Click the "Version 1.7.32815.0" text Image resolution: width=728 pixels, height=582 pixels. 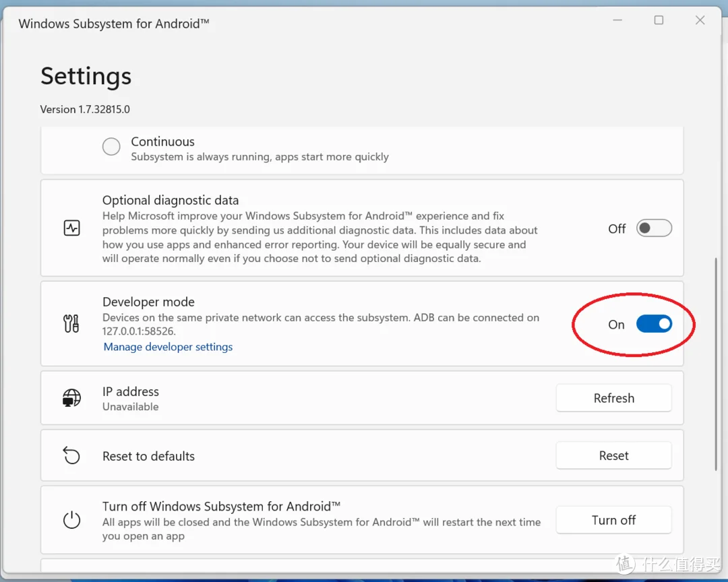coord(85,110)
